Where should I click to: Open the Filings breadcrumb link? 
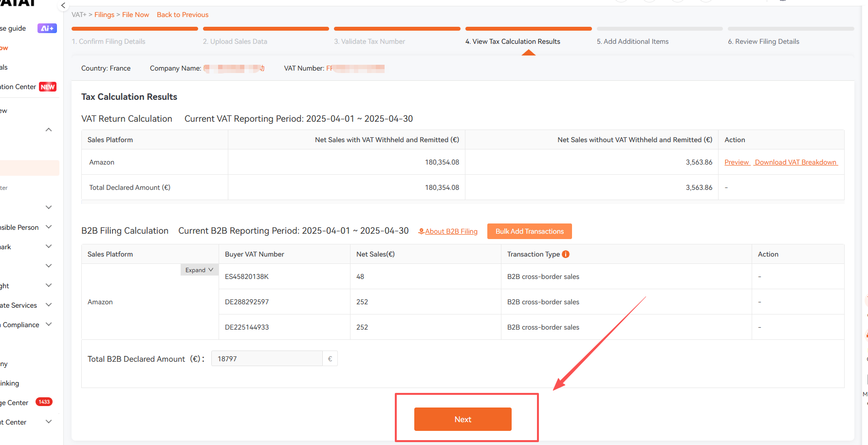click(x=104, y=15)
